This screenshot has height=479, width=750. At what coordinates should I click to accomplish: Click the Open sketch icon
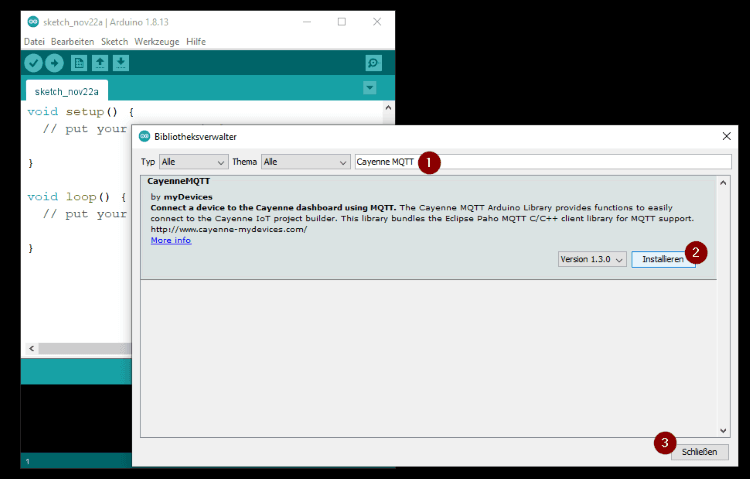(100, 63)
